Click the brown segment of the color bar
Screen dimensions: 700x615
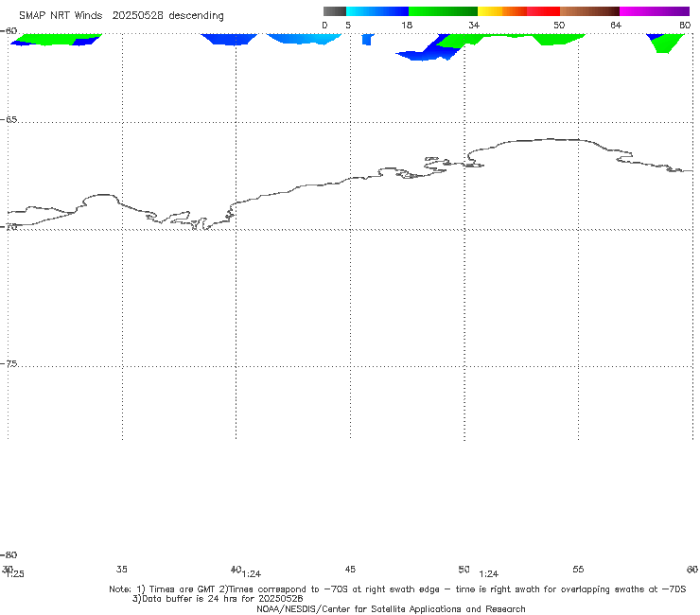[x=589, y=11]
